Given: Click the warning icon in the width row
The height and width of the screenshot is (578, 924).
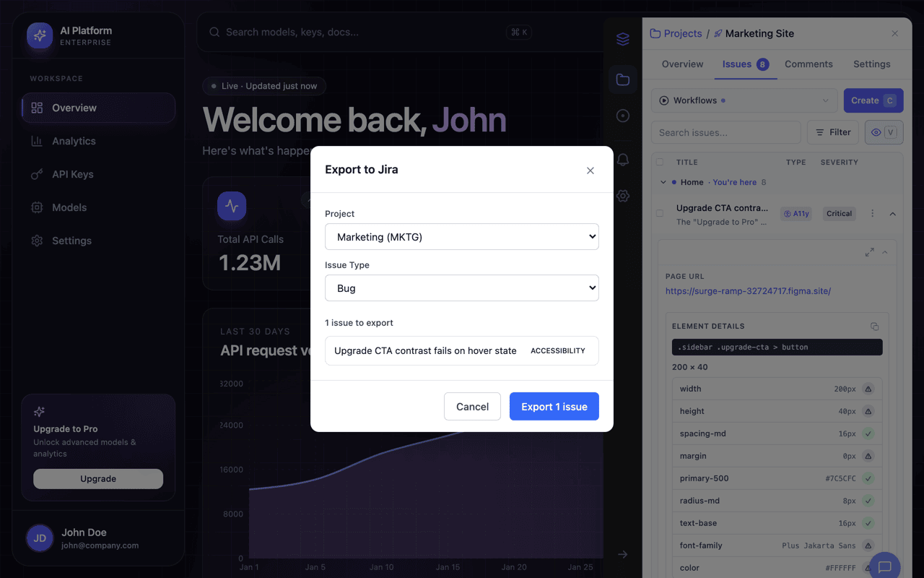Looking at the screenshot, I should click(868, 389).
